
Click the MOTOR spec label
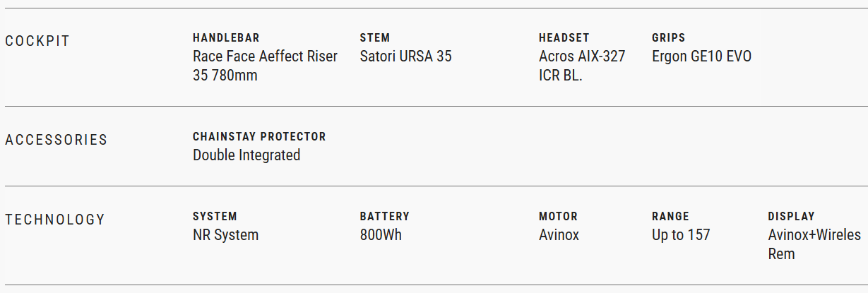pos(558,217)
